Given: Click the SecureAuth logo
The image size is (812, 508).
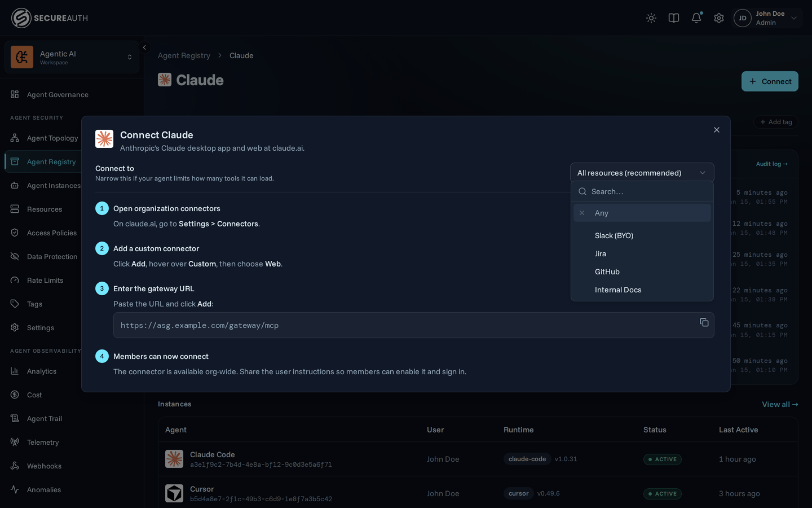Looking at the screenshot, I should [x=50, y=18].
